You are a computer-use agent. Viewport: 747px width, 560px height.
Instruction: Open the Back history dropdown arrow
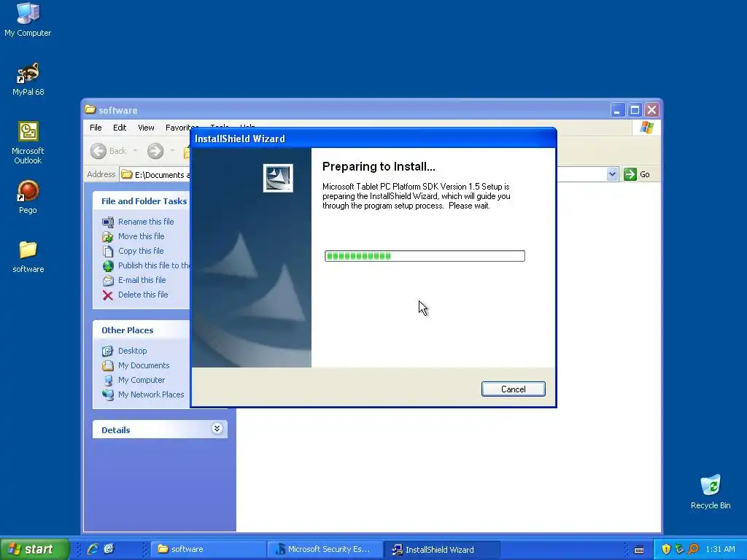135,151
